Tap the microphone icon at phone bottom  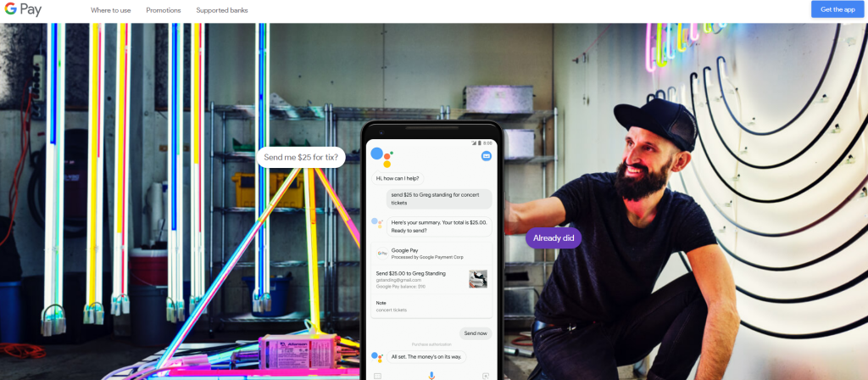click(431, 376)
